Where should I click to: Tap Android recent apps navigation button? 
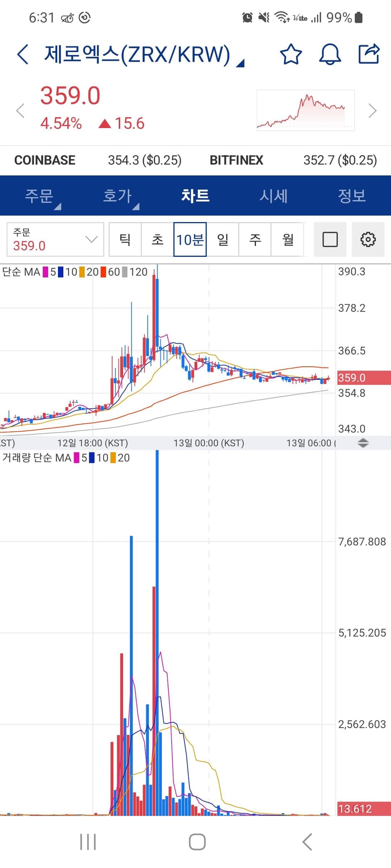point(88,842)
